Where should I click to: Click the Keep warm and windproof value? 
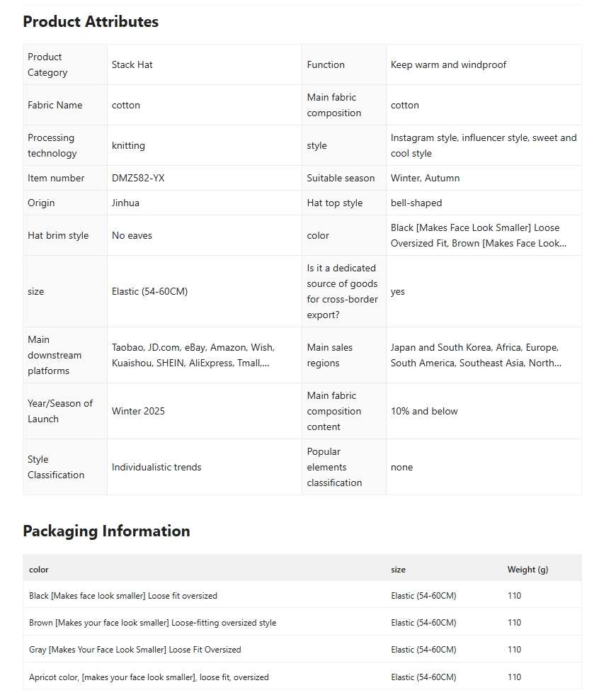pos(448,64)
